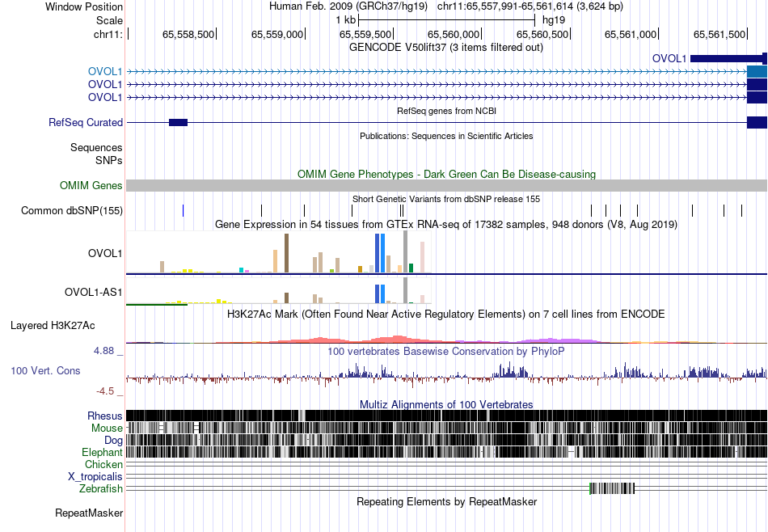Viewport: 768px width, 532px height.
Task: Click the tall dark brown bar in OVOL1 GTEx chart
Action: point(286,253)
